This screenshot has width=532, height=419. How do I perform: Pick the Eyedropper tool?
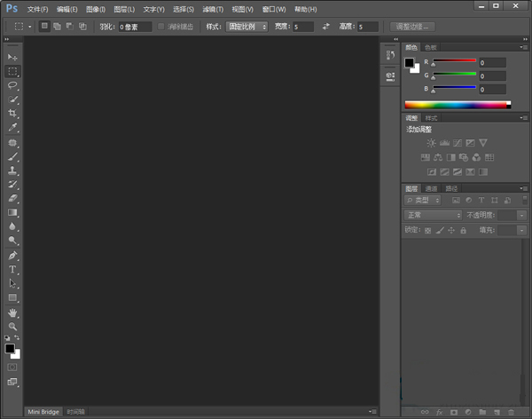tap(13, 128)
